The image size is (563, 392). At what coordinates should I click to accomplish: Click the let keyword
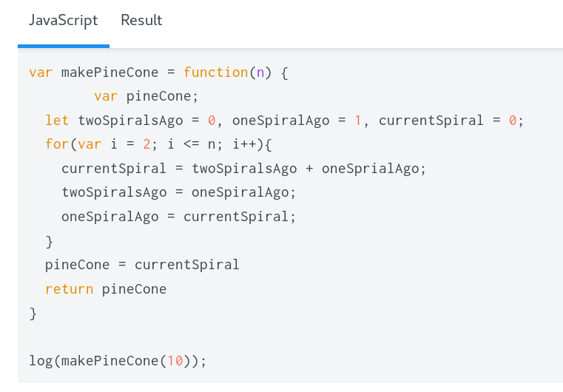point(57,121)
